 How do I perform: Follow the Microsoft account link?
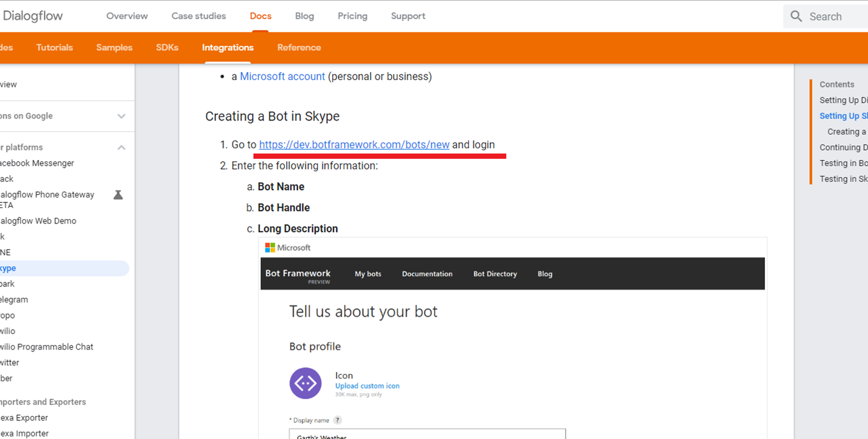[x=283, y=76]
